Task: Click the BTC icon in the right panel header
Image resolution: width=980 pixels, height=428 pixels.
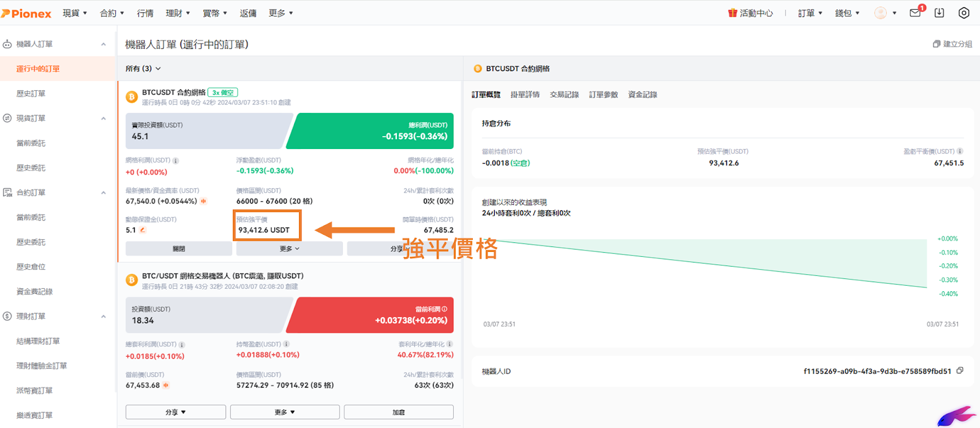Action: [x=478, y=69]
